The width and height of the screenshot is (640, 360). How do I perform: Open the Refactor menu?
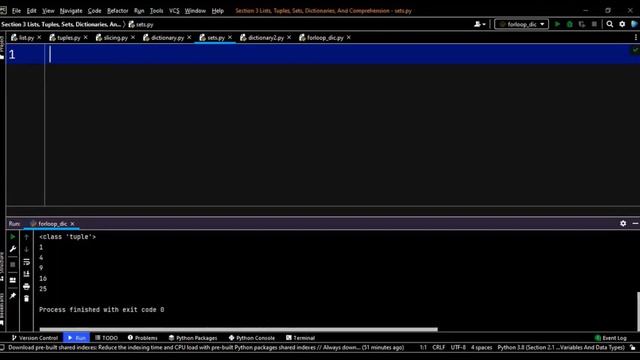click(x=118, y=11)
